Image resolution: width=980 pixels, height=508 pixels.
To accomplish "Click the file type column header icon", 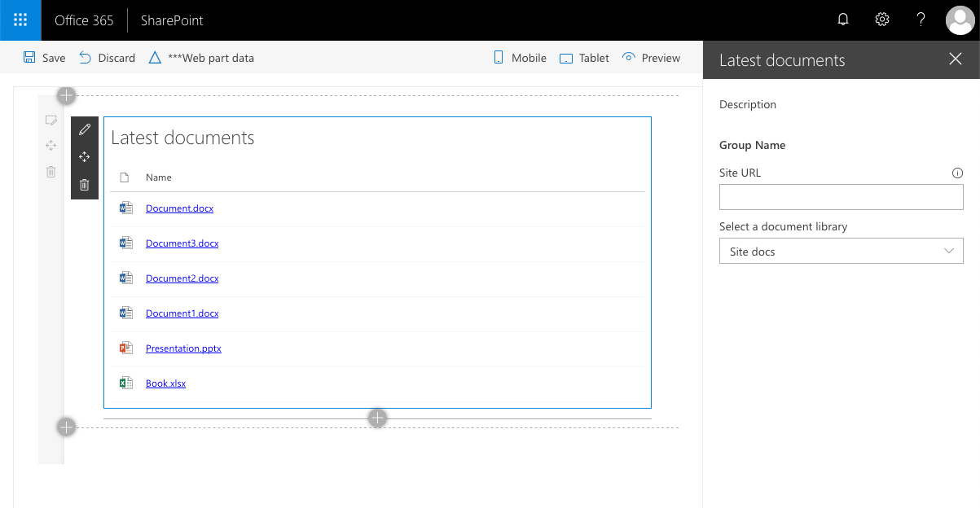I will [x=125, y=177].
